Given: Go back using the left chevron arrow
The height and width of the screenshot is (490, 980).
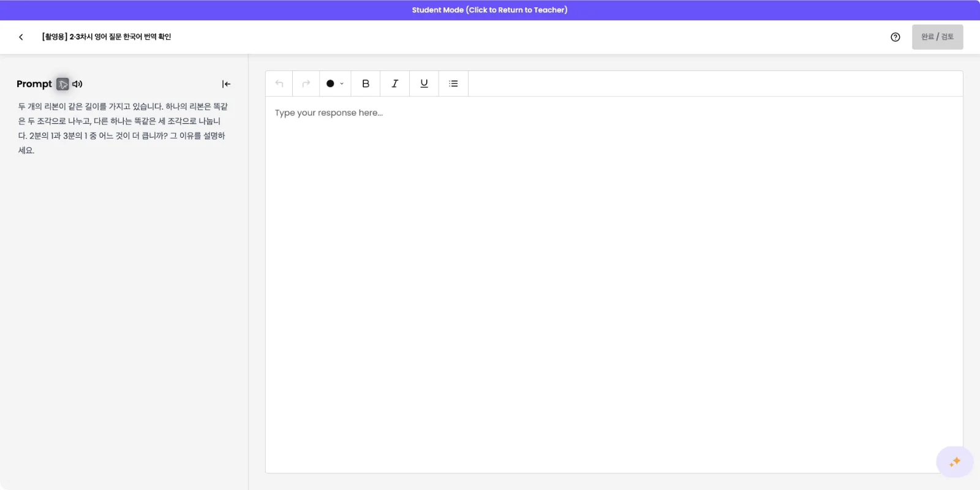Looking at the screenshot, I should pyautogui.click(x=21, y=37).
